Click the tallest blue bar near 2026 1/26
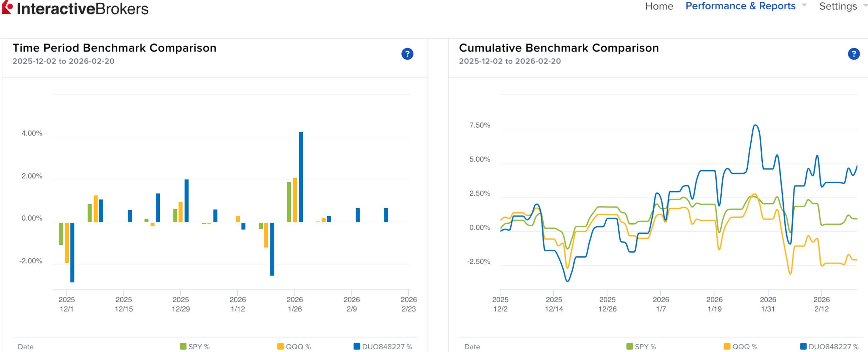 pos(300,177)
